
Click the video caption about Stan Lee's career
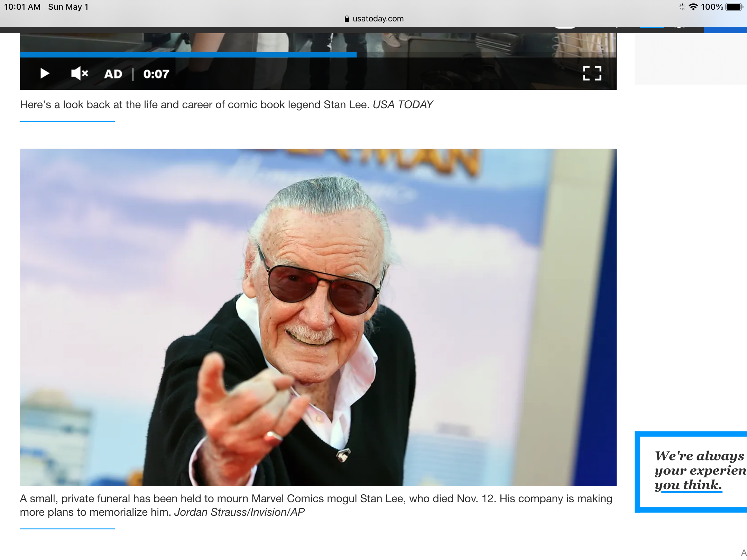[226, 104]
